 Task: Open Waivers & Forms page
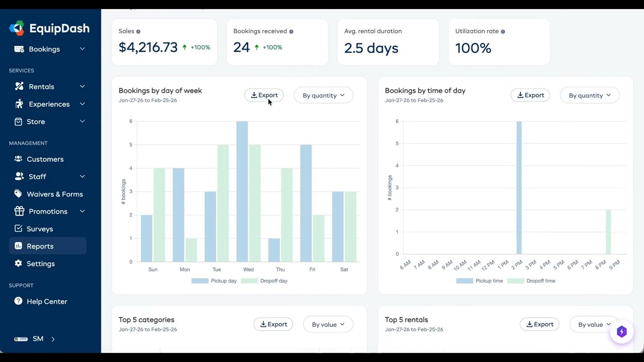coord(55,194)
